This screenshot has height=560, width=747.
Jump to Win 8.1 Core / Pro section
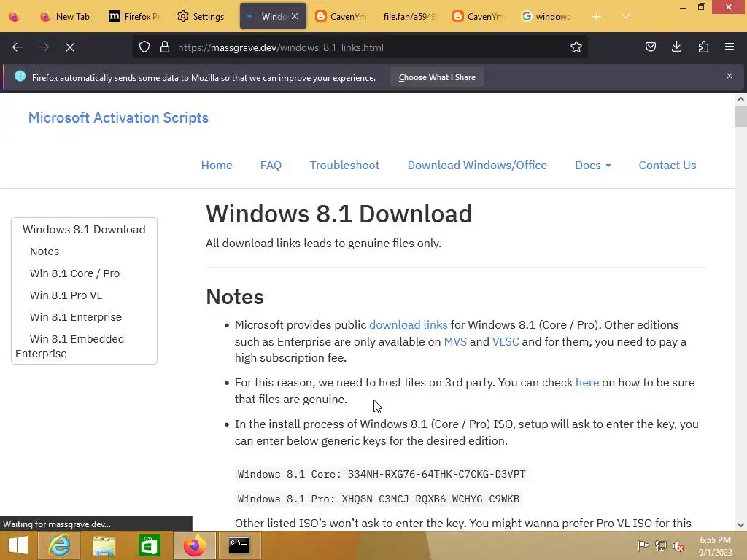pos(75,273)
